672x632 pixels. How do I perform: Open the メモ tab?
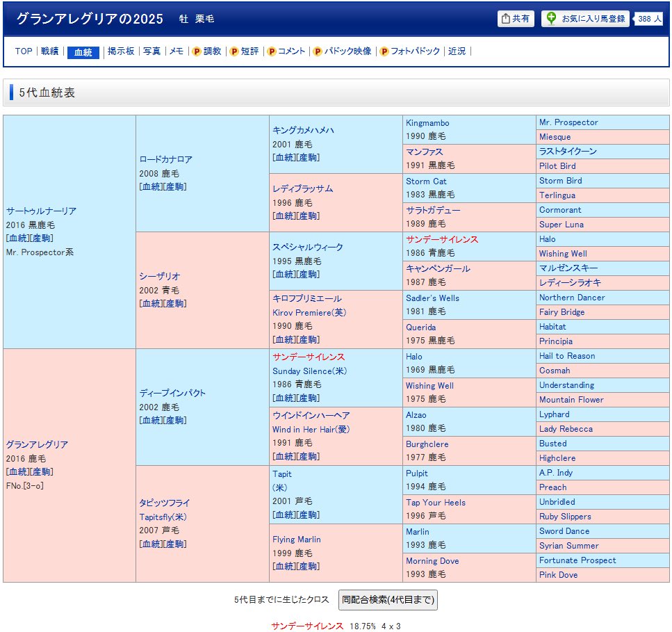pyautogui.click(x=176, y=51)
